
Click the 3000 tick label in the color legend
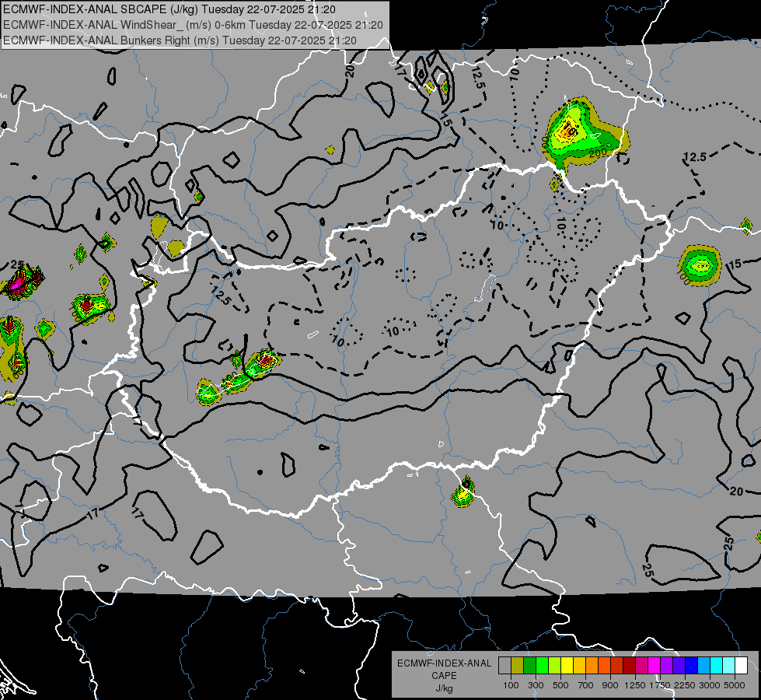(x=710, y=685)
